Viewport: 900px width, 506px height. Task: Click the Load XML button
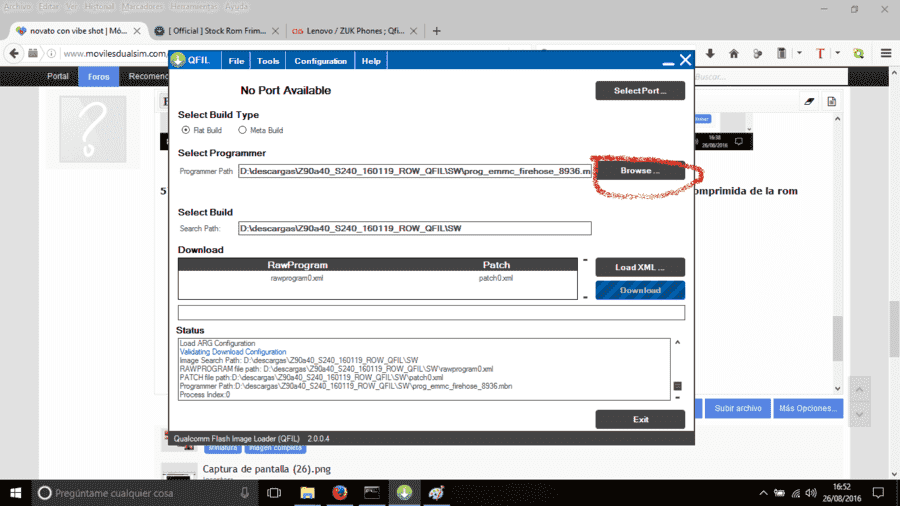click(640, 267)
